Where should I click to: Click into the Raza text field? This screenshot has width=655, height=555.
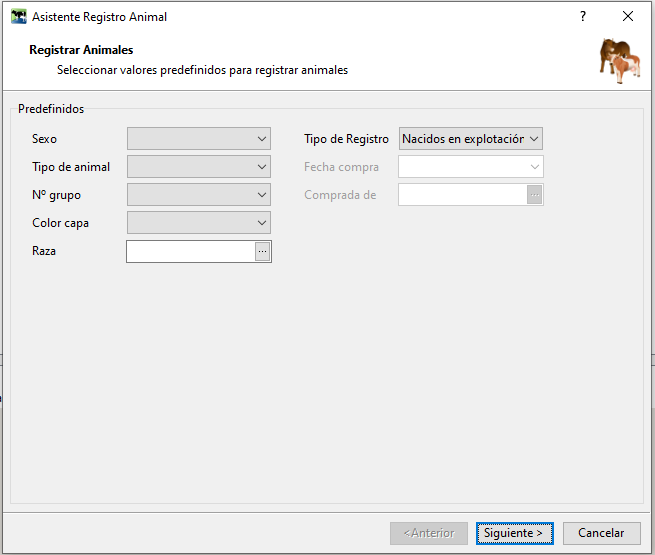point(190,252)
